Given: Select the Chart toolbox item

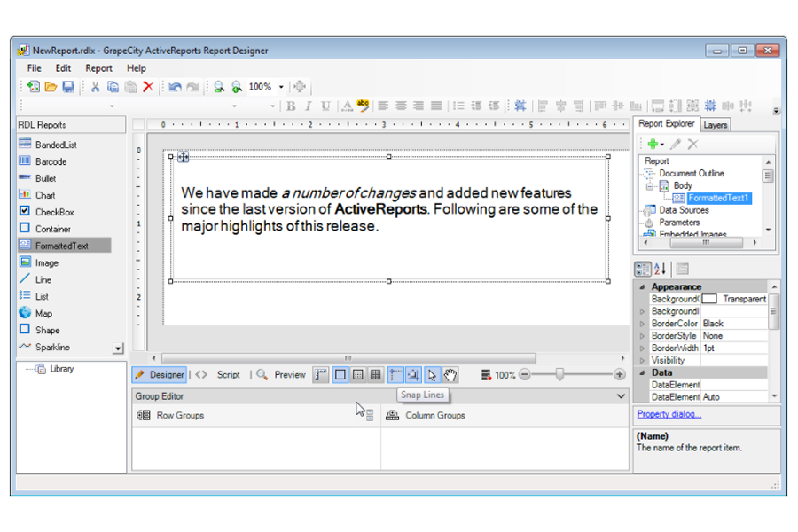Looking at the screenshot, I should 45,195.
